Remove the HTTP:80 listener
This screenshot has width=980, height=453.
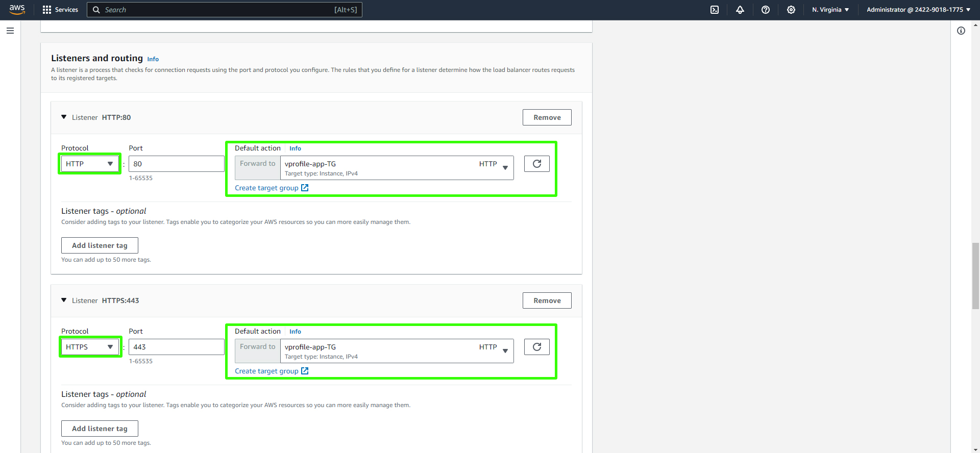tap(547, 117)
